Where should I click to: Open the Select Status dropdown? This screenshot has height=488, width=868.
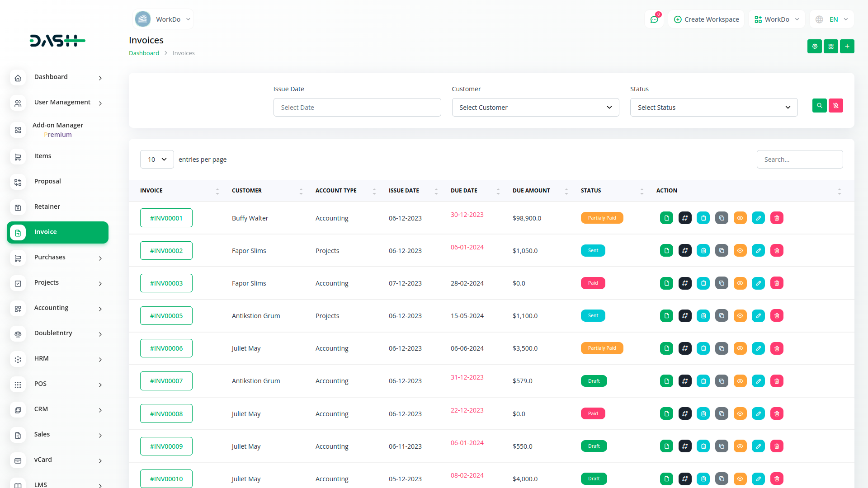click(713, 108)
